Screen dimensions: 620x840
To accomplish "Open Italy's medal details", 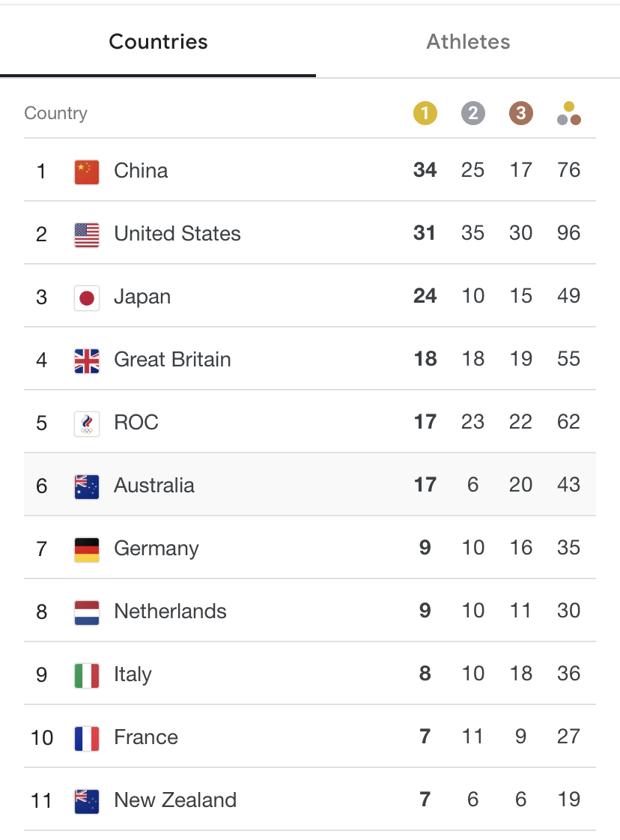I will (x=310, y=674).
